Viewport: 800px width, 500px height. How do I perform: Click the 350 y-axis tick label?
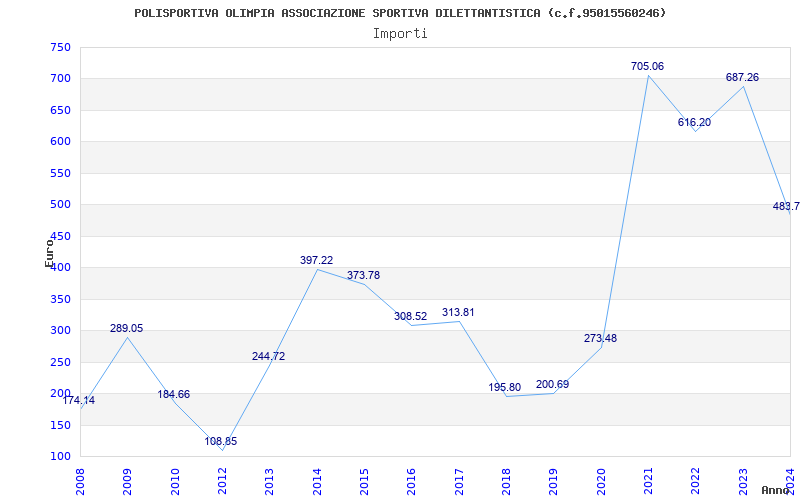coord(60,299)
